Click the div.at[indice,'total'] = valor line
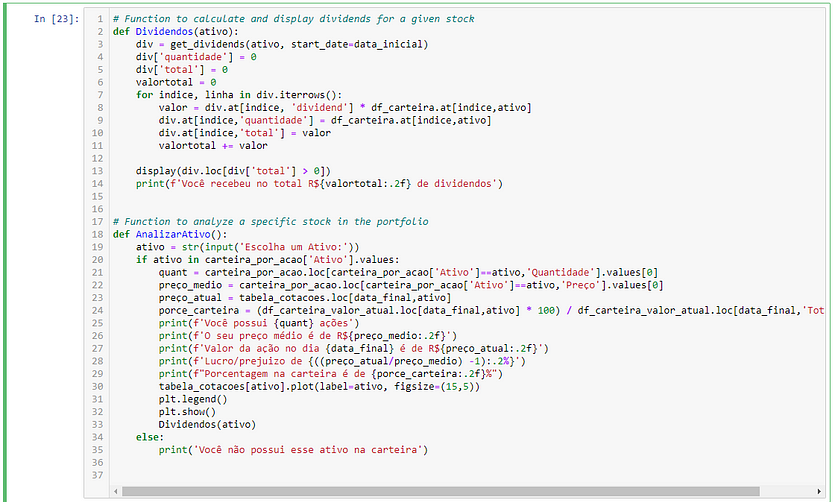This screenshot has height=502, width=835. click(244, 133)
